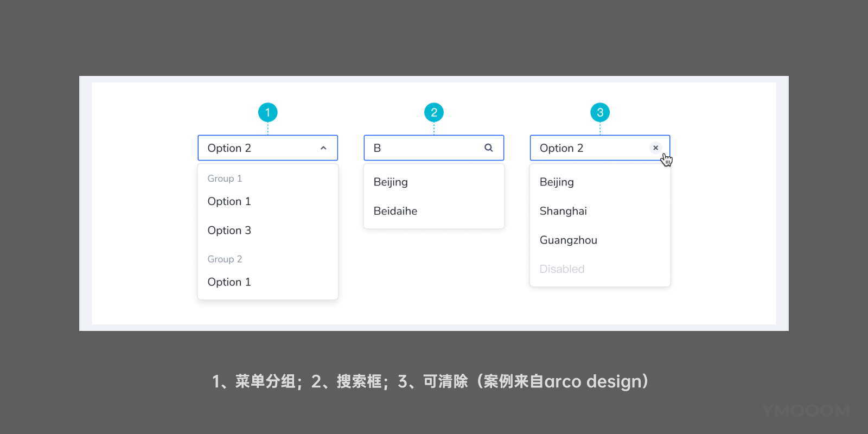Select Option 1 under Group 2
Screen dimensions: 868x434
[229, 282]
